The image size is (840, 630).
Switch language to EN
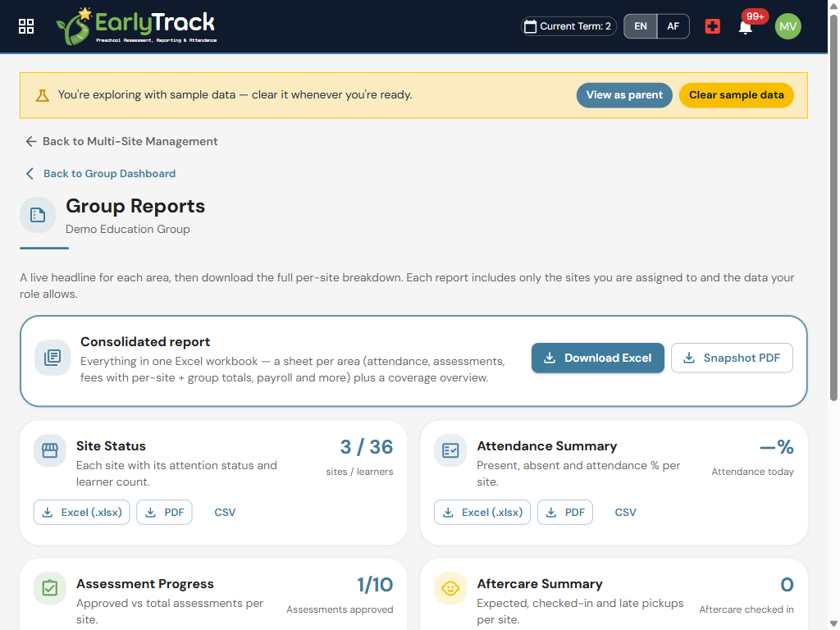(640, 26)
